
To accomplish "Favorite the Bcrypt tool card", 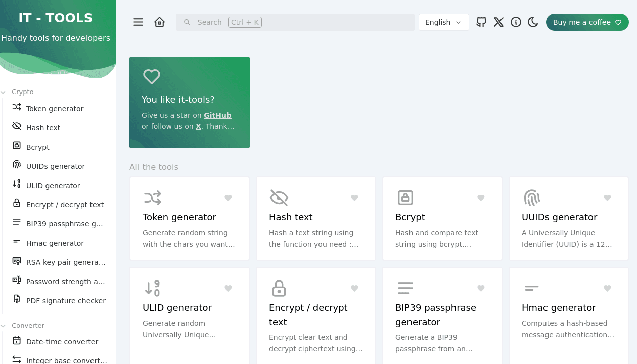I will pos(481,198).
